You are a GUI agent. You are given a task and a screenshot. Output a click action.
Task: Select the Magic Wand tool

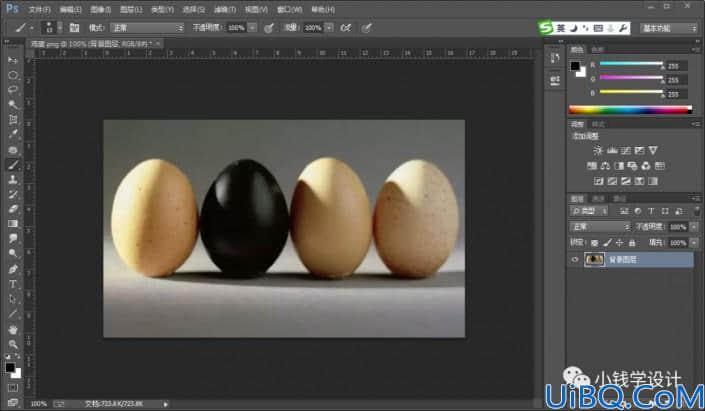coord(13,104)
